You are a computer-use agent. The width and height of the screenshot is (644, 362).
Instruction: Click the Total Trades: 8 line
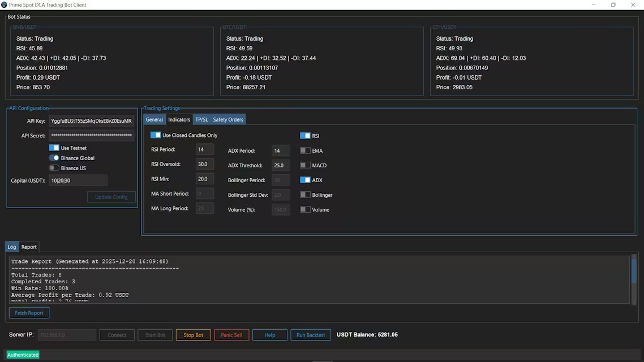[37, 275]
